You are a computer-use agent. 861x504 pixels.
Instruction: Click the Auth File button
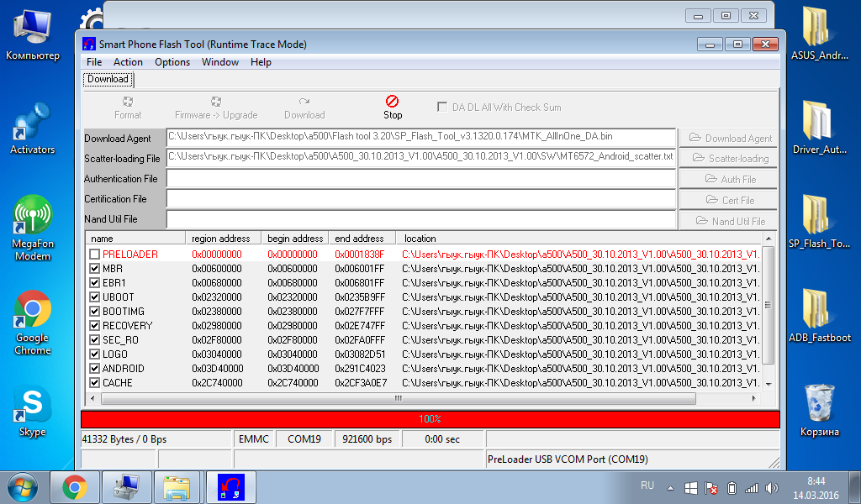[728, 179]
